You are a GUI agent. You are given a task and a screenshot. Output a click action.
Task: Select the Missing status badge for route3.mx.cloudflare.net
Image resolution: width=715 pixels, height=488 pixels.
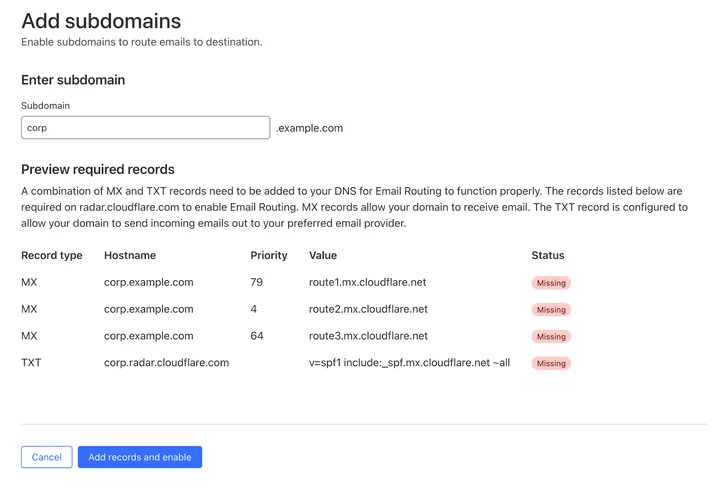click(551, 337)
